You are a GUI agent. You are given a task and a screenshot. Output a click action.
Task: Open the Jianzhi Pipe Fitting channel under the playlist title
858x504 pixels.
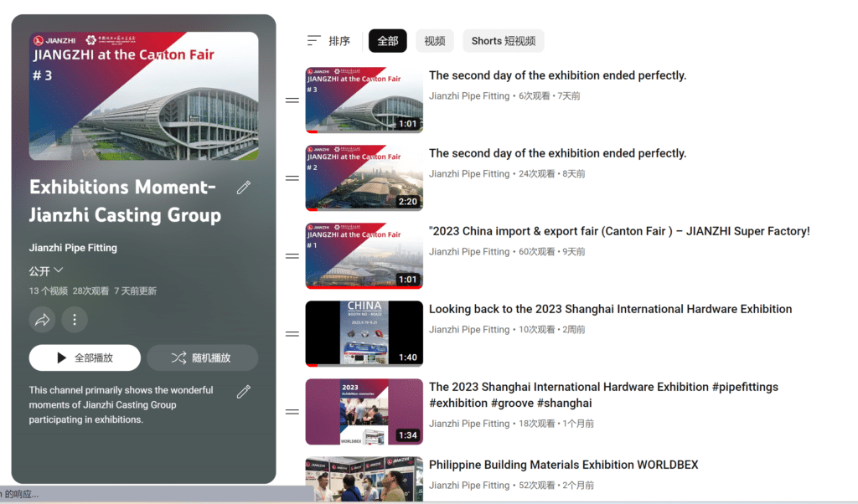73,248
